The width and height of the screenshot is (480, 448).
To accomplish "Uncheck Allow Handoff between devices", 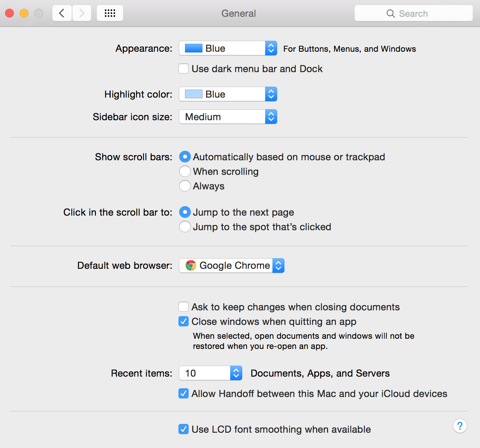I will (184, 394).
